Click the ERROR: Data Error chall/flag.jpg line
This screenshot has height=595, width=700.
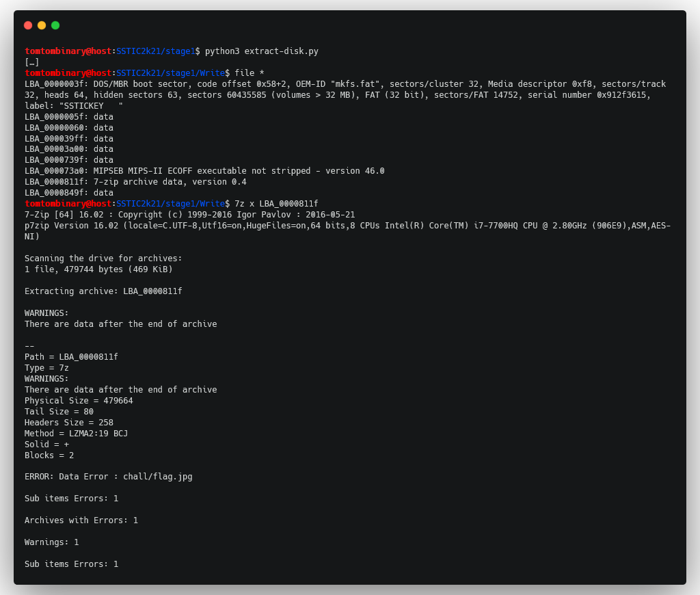tap(109, 477)
